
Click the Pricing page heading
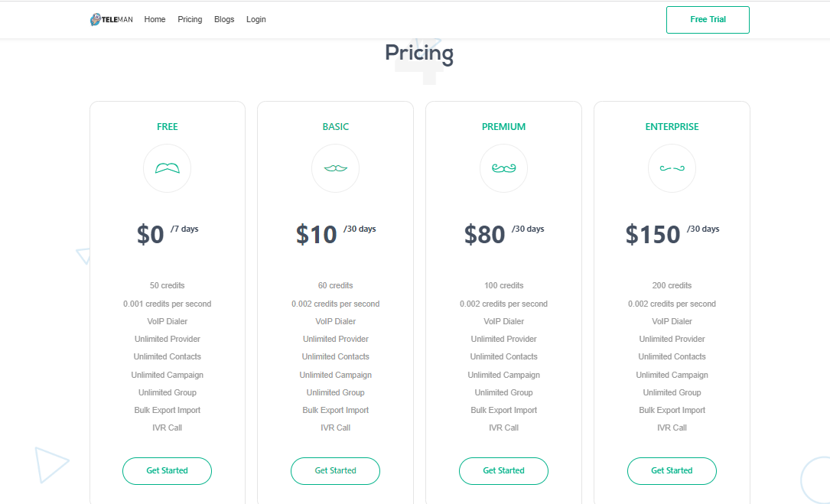418,53
